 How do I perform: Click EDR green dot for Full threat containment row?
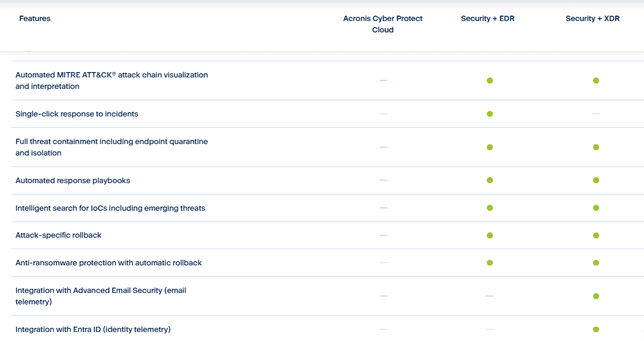pyautogui.click(x=490, y=147)
